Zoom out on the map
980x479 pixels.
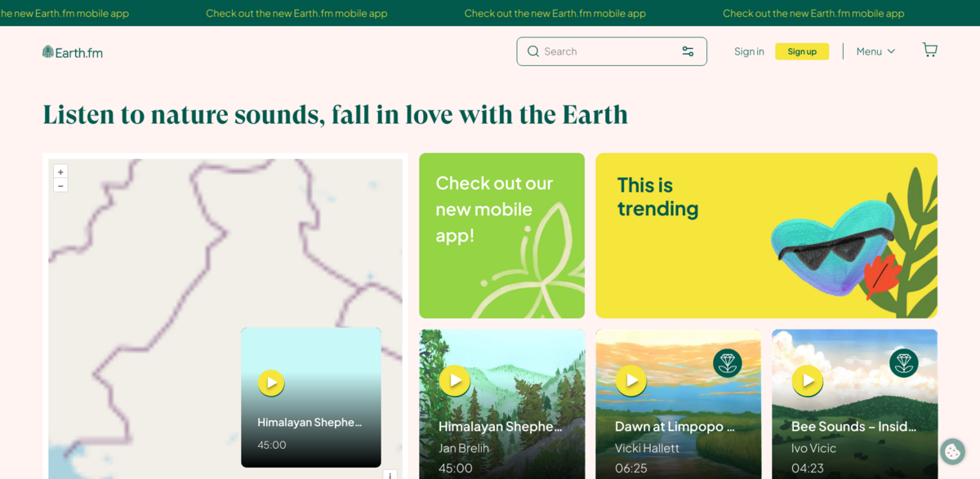coord(60,186)
